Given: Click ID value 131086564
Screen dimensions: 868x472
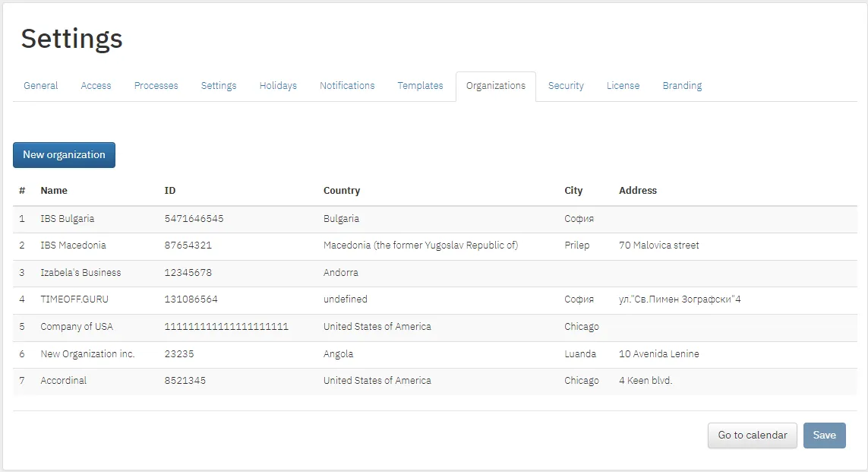Looking at the screenshot, I should click(x=191, y=299).
